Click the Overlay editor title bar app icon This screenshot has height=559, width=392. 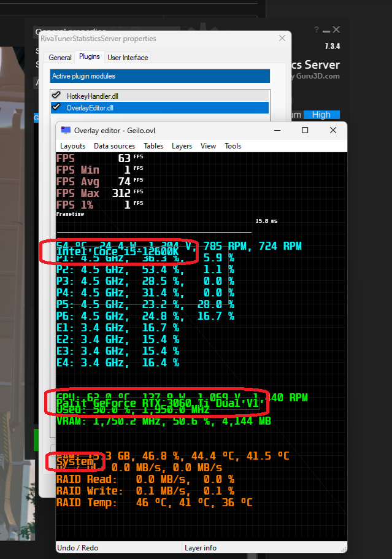[x=66, y=130]
